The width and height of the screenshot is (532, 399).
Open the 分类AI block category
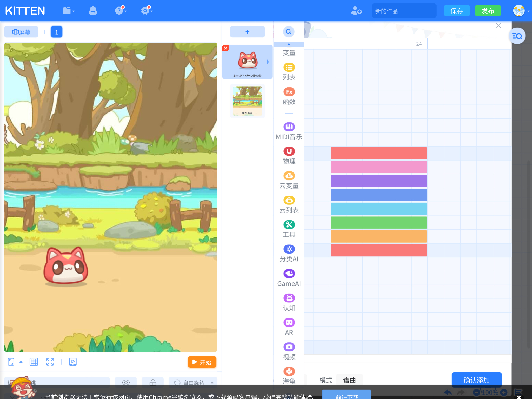click(x=289, y=254)
